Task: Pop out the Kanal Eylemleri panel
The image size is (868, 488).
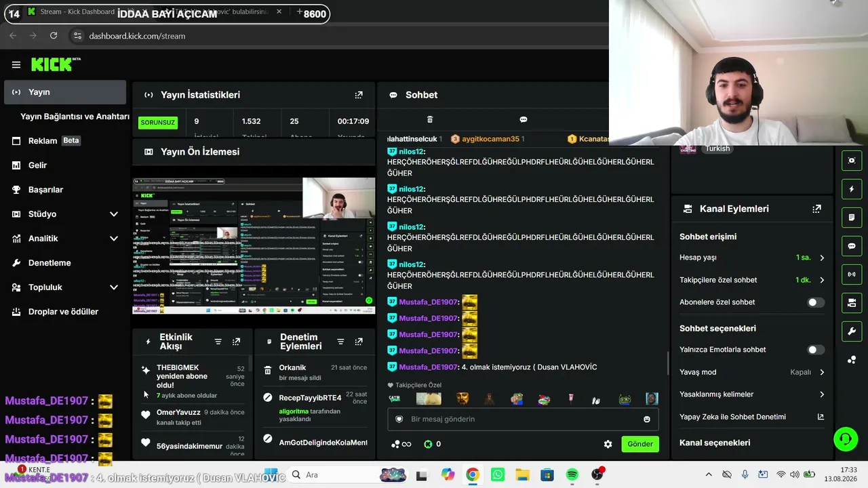Action: point(816,209)
